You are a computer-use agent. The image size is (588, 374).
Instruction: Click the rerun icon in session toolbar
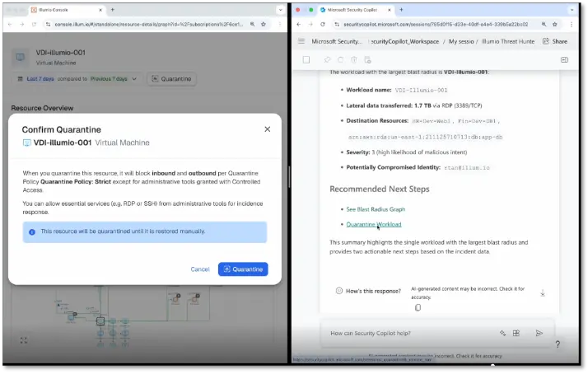[340, 59]
